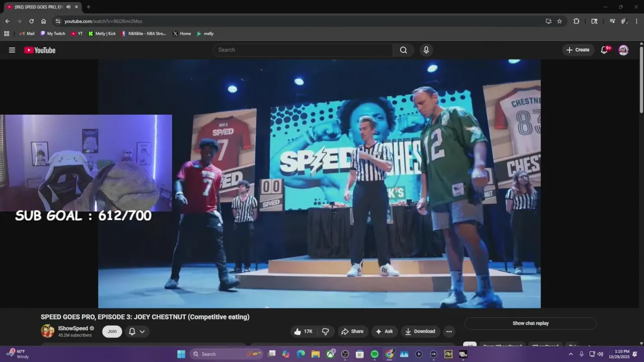Open the YouTube account avatar menu
This screenshot has height=362, width=644.
[x=623, y=50]
